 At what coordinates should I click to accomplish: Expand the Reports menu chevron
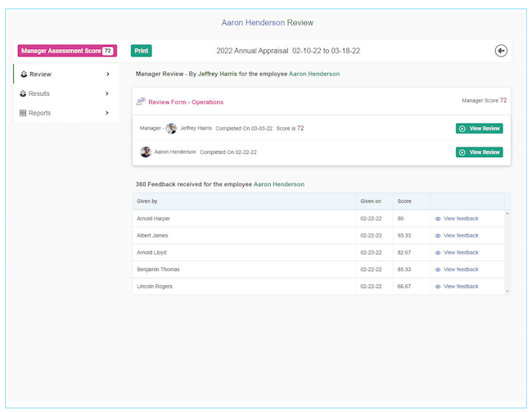[107, 113]
